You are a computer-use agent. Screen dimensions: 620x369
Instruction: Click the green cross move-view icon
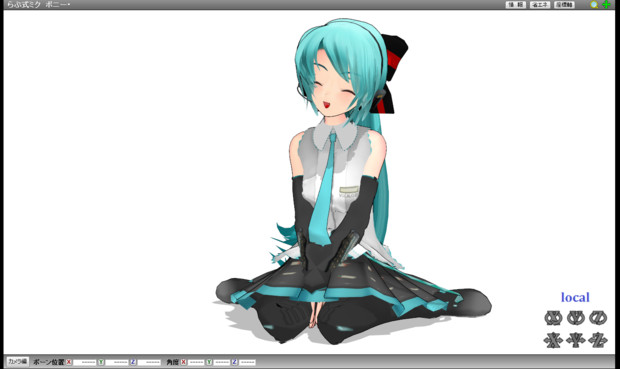tap(606, 4)
